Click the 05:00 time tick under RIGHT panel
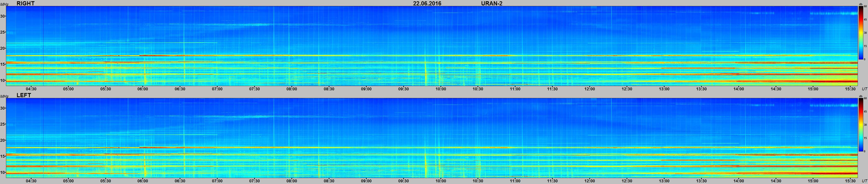Image resolution: width=868 pixels, height=184 pixels. point(68,89)
